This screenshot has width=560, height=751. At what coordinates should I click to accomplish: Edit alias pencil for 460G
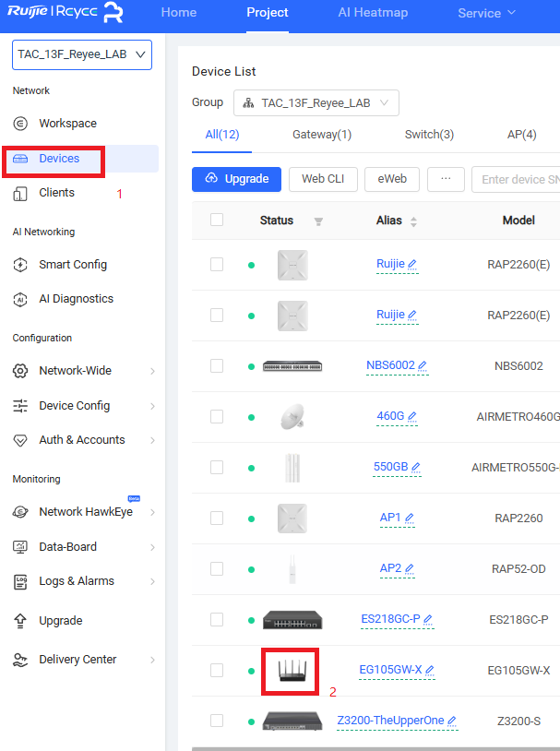point(411,417)
